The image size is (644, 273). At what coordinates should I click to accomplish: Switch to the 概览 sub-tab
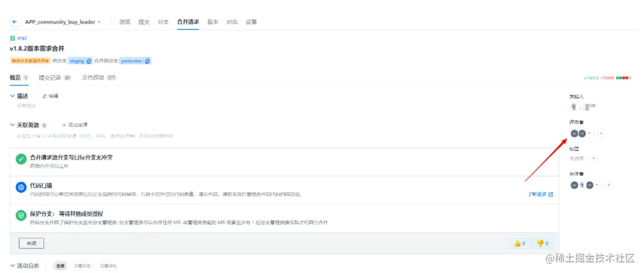pyautogui.click(x=19, y=77)
